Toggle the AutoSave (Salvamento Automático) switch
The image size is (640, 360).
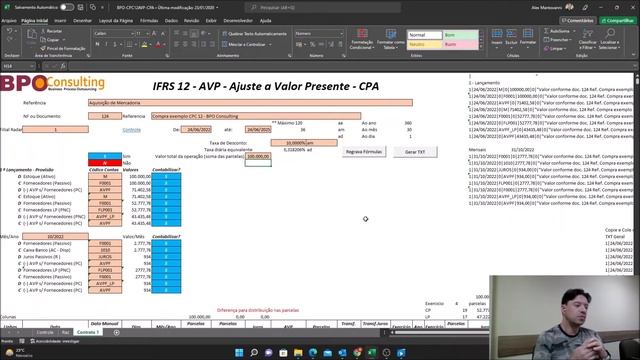[x=67, y=7]
